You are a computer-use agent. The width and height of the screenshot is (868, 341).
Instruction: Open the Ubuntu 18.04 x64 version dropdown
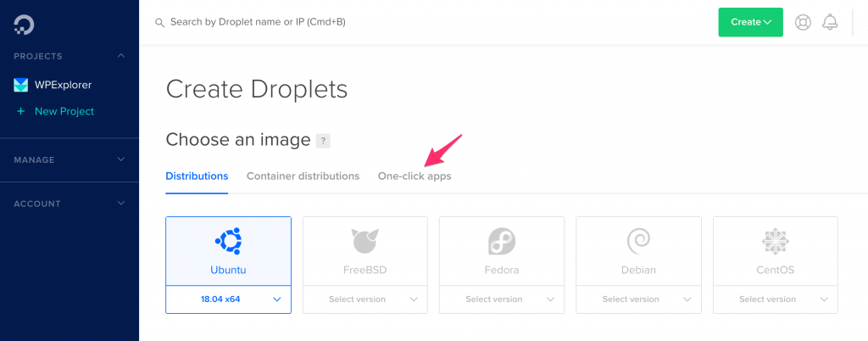pyautogui.click(x=228, y=299)
